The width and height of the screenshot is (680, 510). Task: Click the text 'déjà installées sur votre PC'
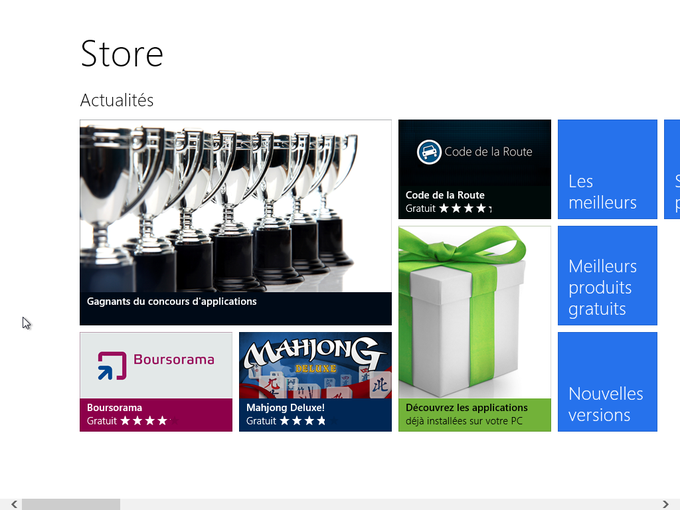point(464,421)
